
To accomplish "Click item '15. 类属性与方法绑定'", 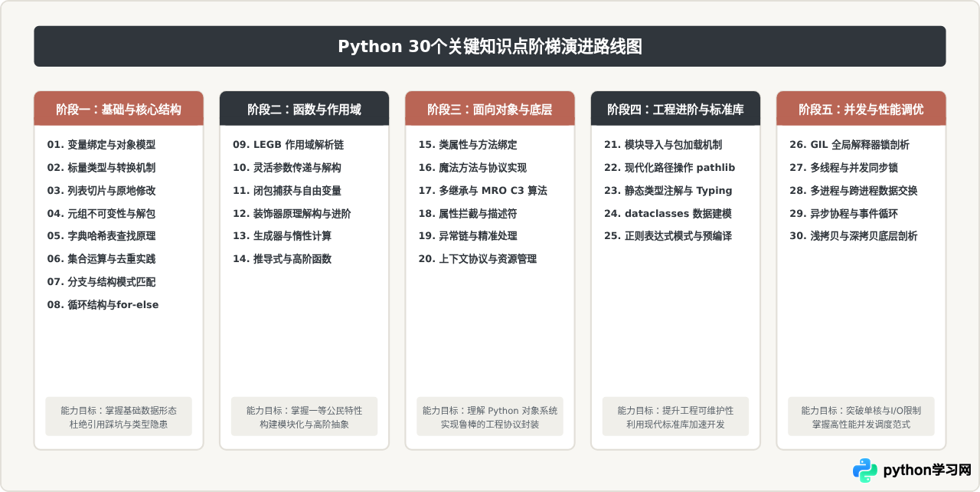I will click(468, 144).
